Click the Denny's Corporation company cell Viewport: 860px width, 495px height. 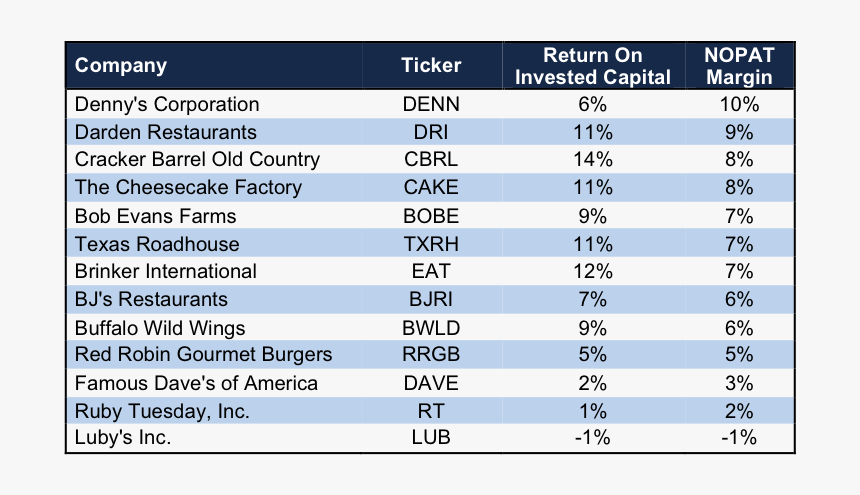[167, 104]
